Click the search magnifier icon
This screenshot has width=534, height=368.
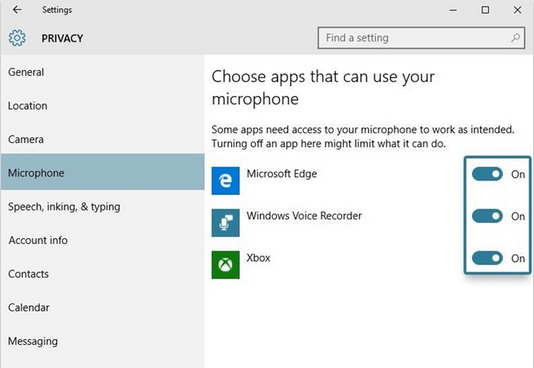(x=516, y=38)
